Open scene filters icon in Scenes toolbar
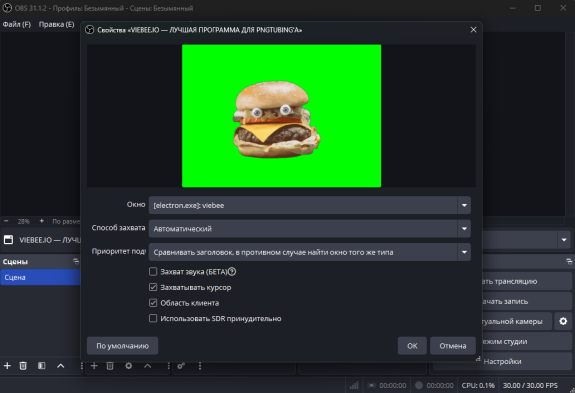This screenshot has width=575, height=393. [x=41, y=366]
